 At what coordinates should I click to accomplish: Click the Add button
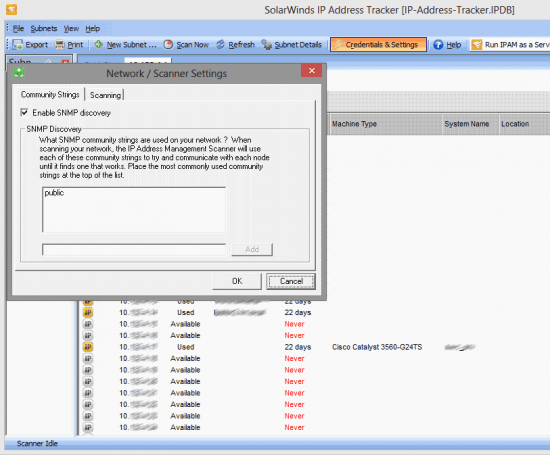pos(252,249)
